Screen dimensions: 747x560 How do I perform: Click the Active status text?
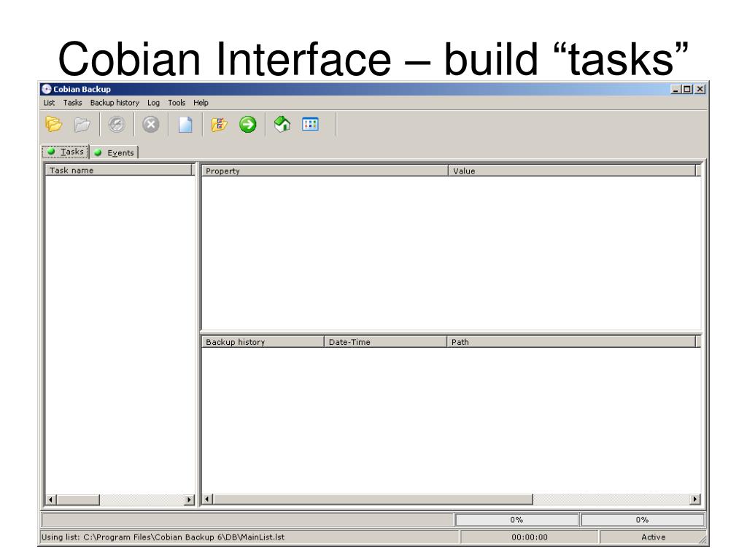(653, 537)
